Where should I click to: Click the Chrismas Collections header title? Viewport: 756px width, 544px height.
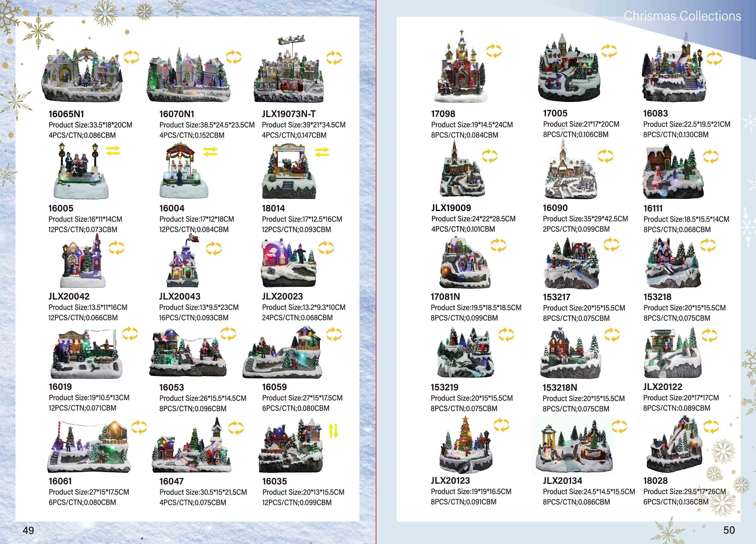coord(682,16)
